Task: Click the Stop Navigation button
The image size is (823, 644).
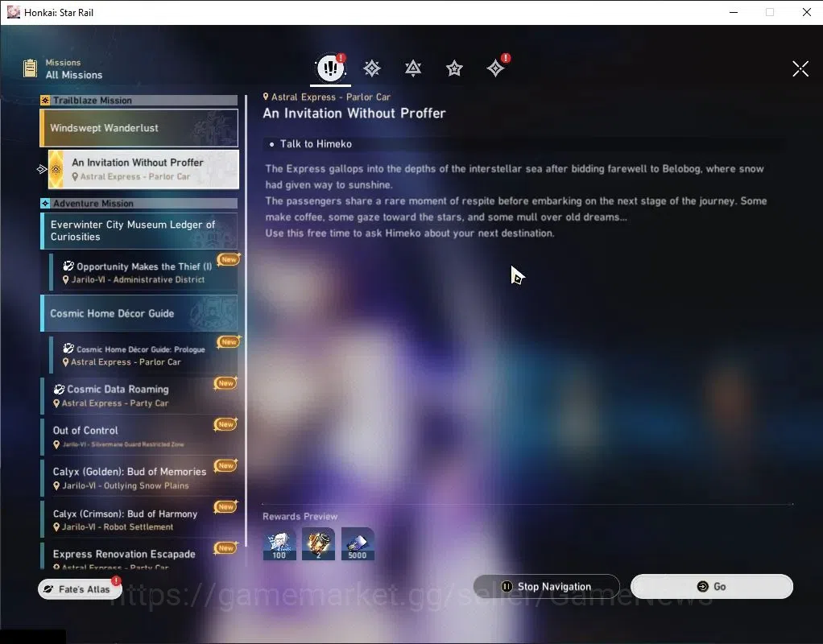Action: (547, 586)
